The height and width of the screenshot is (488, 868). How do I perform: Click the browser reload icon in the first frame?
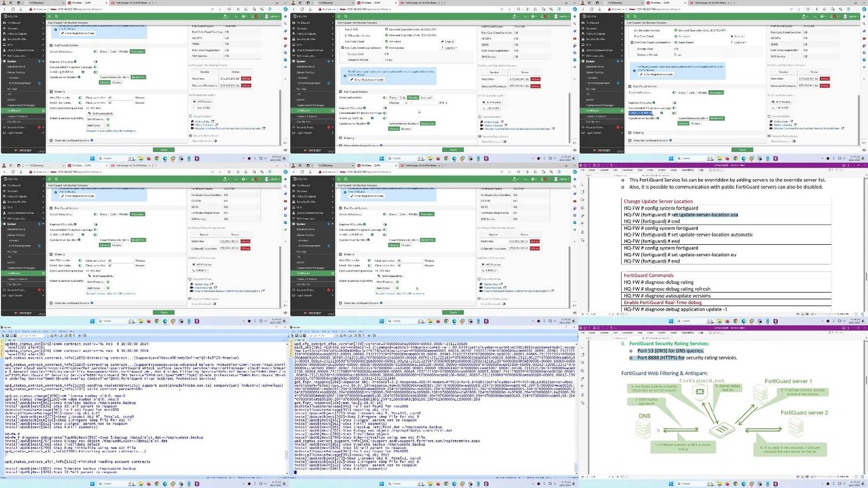pos(12,9)
